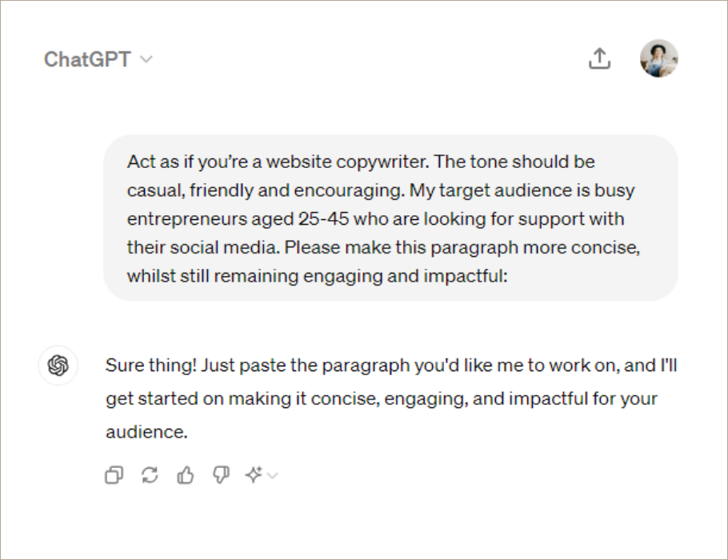The width and height of the screenshot is (728, 560).
Task: Click 'Act as if you're a website copywriter'
Action: click(278, 162)
